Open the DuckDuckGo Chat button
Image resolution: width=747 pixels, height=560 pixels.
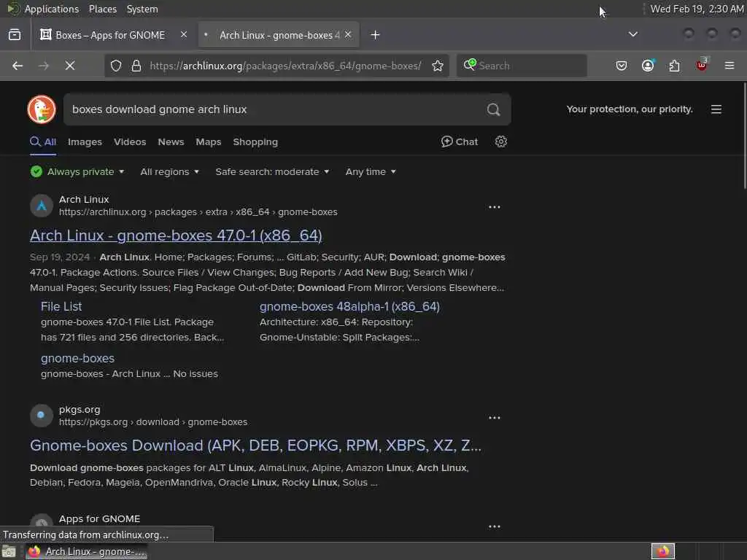460,141
